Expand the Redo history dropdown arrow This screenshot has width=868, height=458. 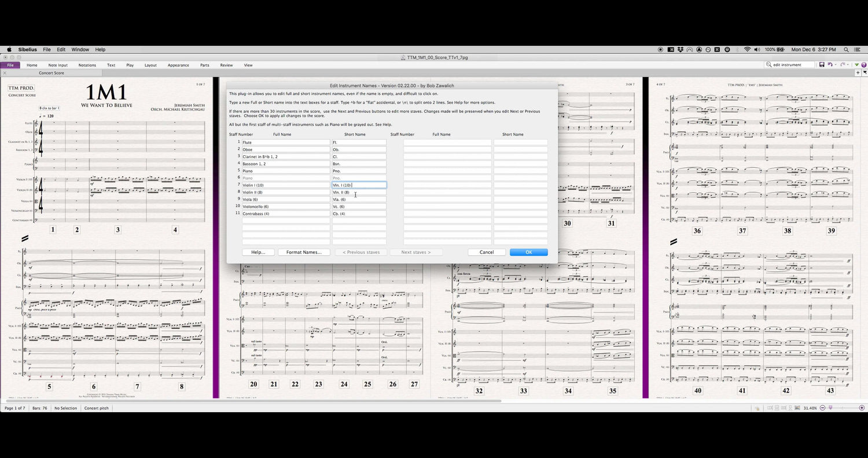[x=849, y=65]
